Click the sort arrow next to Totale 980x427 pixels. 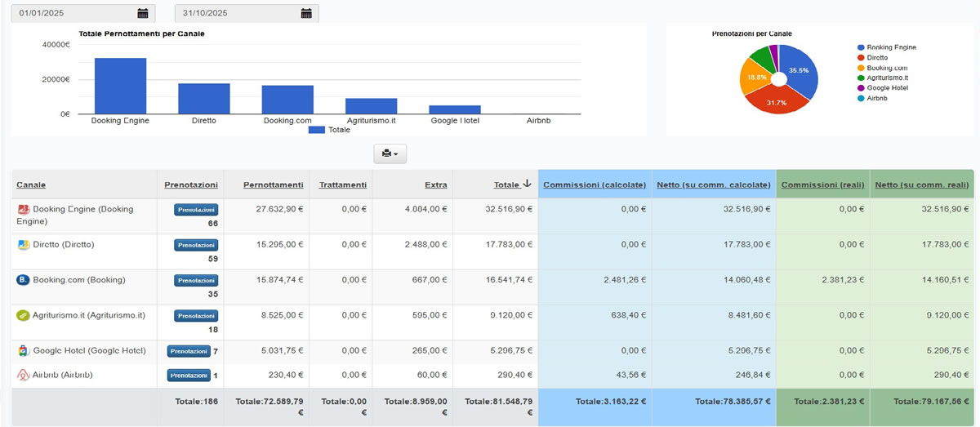528,185
